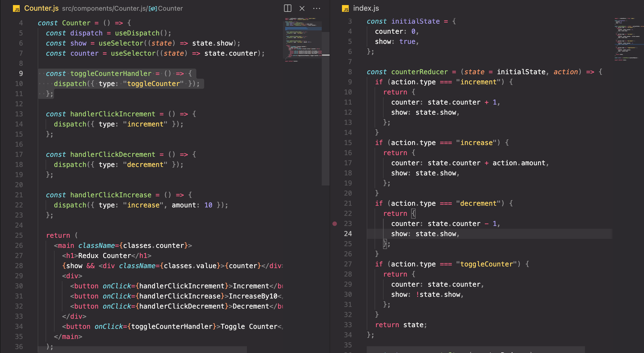644x353 pixels.
Task: Click Toggle Counter button text on line 34
Action: 249,327
